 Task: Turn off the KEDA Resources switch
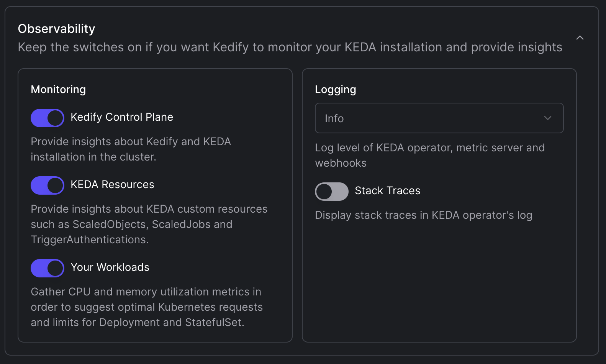(47, 185)
